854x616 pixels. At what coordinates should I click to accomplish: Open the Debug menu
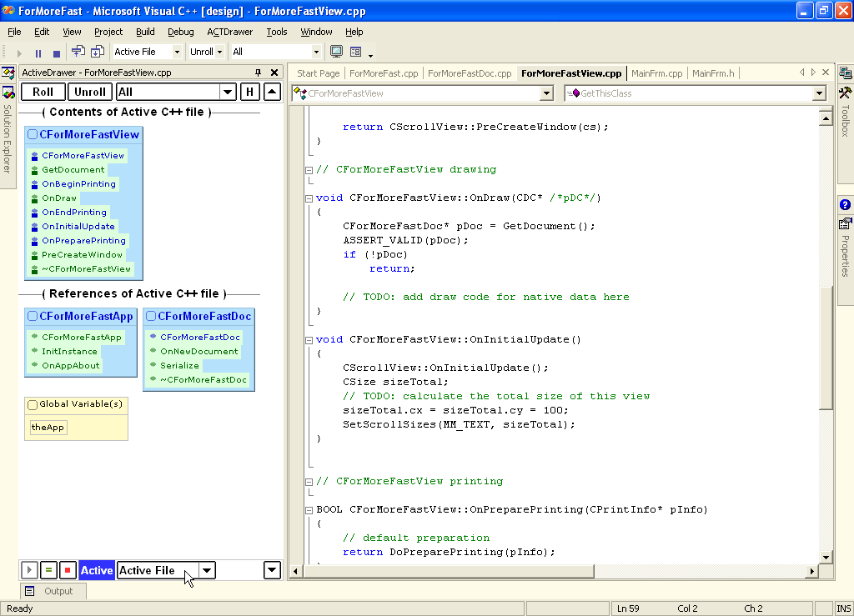click(x=181, y=33)
